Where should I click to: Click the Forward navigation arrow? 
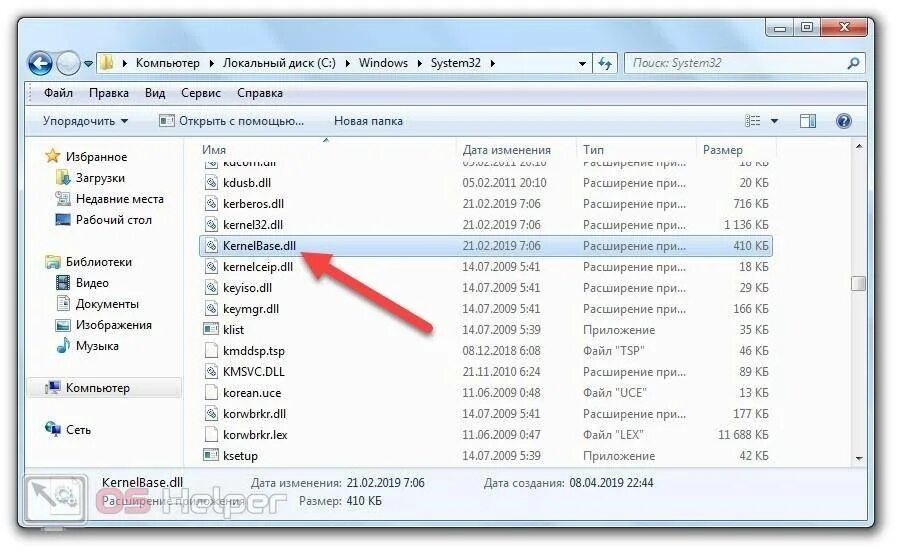pyautogui.click(x=68, y=63)
